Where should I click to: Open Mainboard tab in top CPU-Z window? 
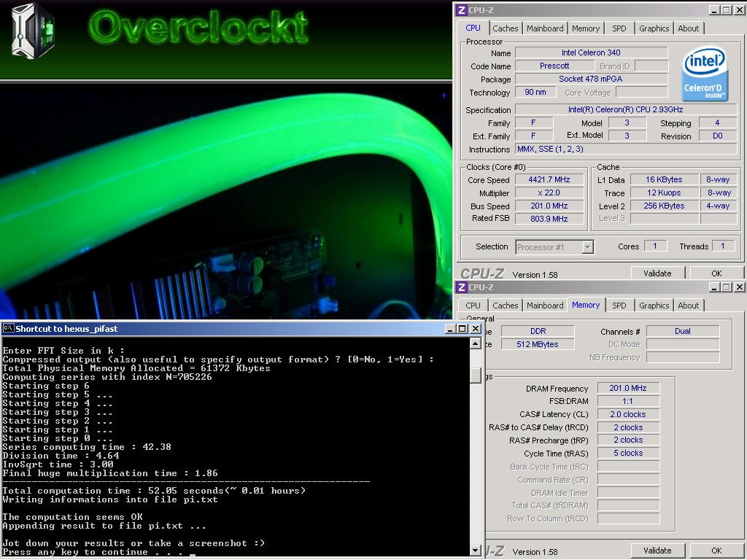(545, 28)
